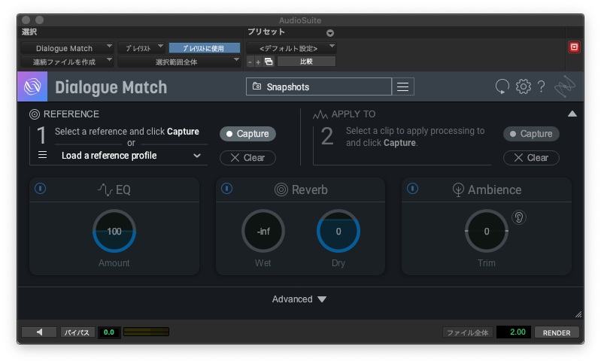Open the 連続ファイルを作成 dropdown
The height and width of the screenshot is (364, 601).
pos(67,62)
